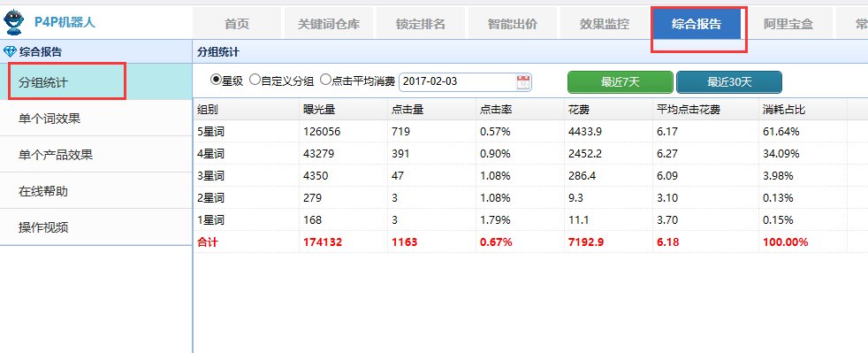Click the share value 34.09%
868x353 pixels.
click(x=781, y=154)
